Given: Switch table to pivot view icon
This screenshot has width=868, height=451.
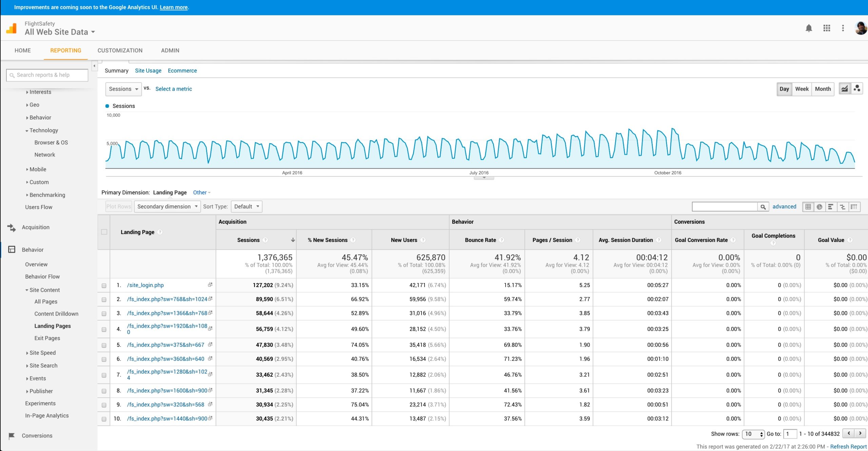Looking at the screenshot, I should (854, 207).
